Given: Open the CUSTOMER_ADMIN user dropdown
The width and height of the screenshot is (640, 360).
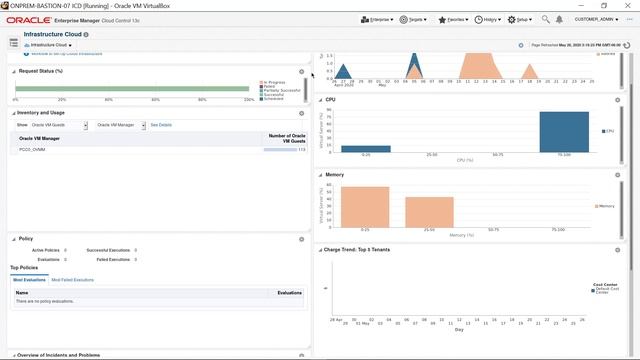Looking at the screenshot, I should coord(596,20).
